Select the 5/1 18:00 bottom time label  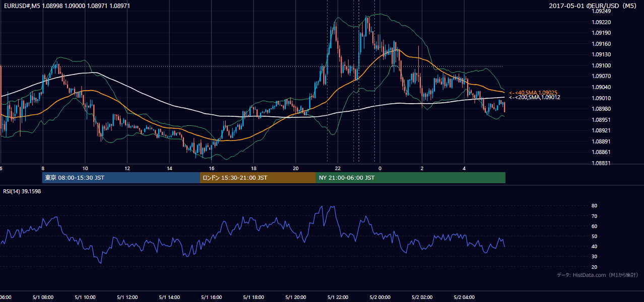[x=253, y=297]
